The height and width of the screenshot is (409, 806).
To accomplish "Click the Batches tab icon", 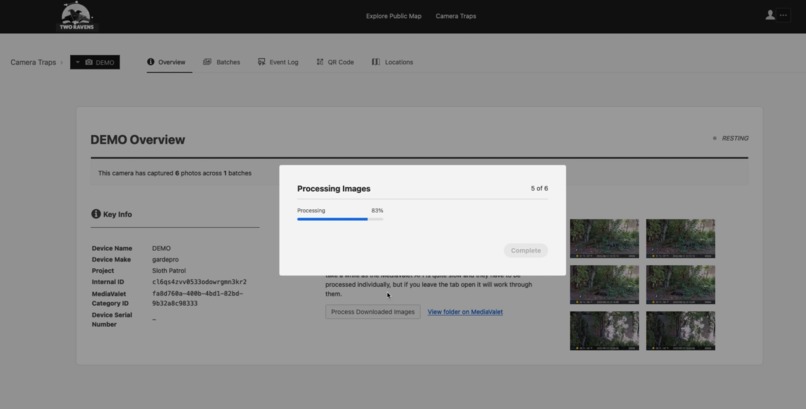I will click(x=207, y=62).
